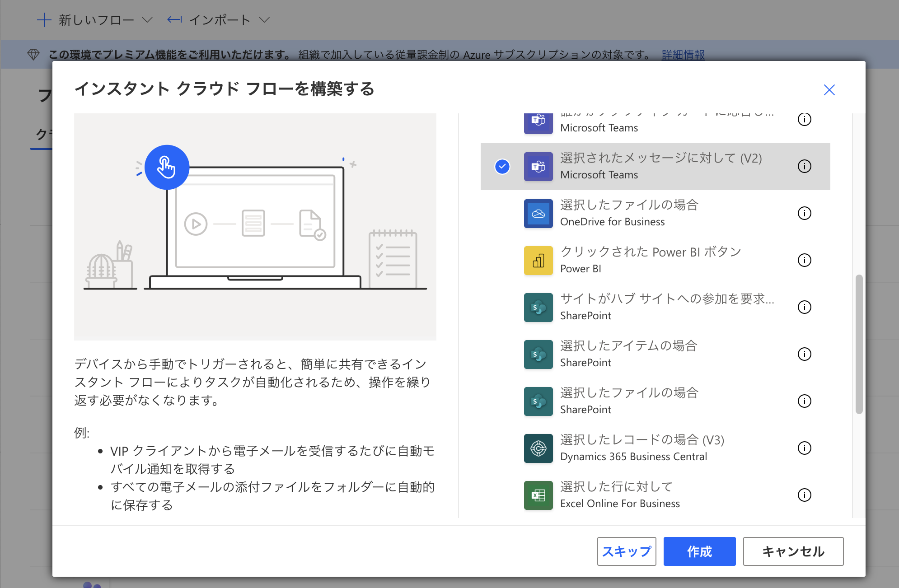Click SharePoint icon beside SharePoint 選択したファイルの場合
Image resolution: width=899 pixels, height=588 pixels.
(x=538, y=401)
